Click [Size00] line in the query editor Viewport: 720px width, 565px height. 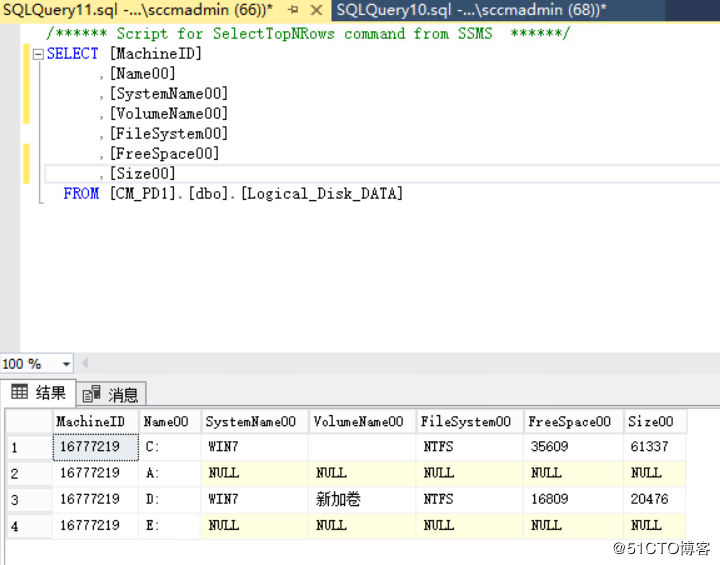coord(143,174)
